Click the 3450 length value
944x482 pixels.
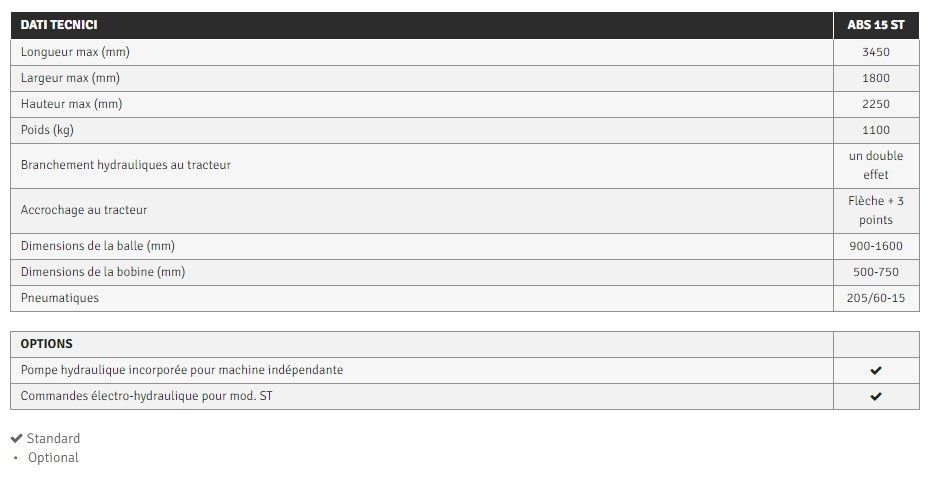coord(875,52)
